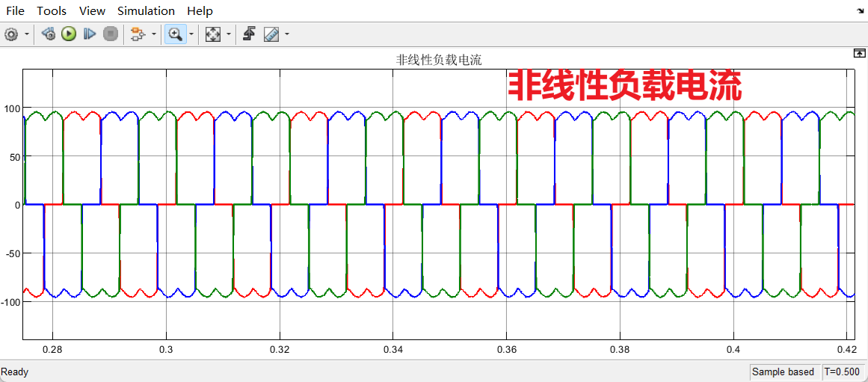Click the y-axis label -50
868x382 pixels.
(x=13, y=253)
